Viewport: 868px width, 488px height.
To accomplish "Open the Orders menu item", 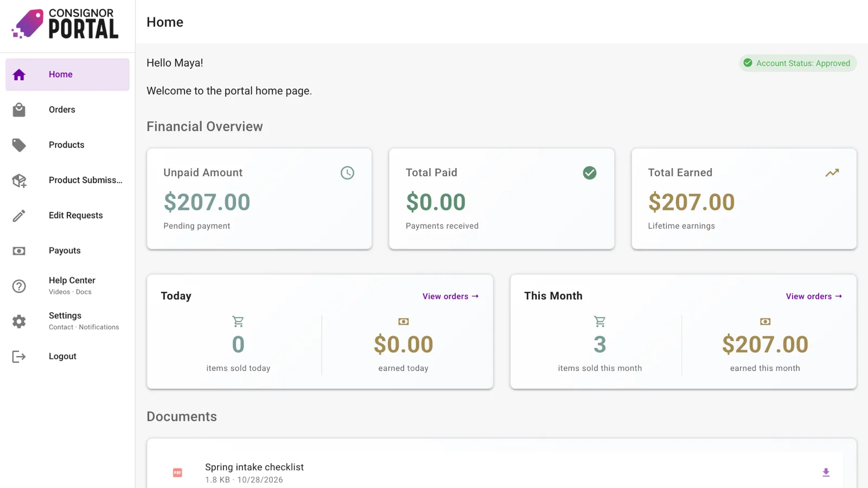I will coord(67,110).
